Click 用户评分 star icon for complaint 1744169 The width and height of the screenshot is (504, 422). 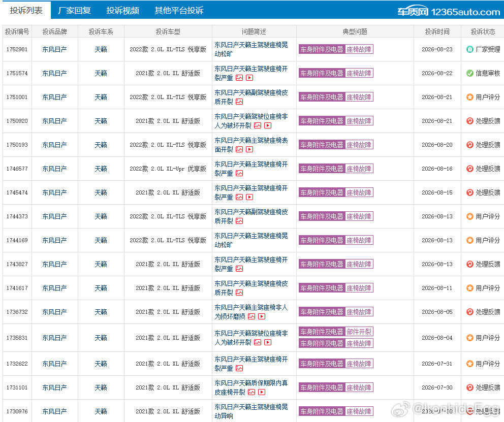pyautogui.click(x=469, y=240)
